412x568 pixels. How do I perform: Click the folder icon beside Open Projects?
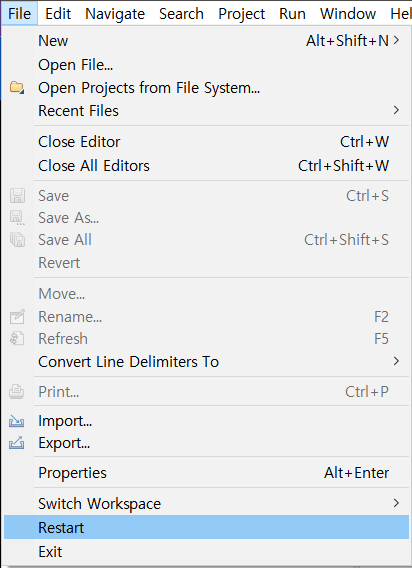(x=17, y=88)
